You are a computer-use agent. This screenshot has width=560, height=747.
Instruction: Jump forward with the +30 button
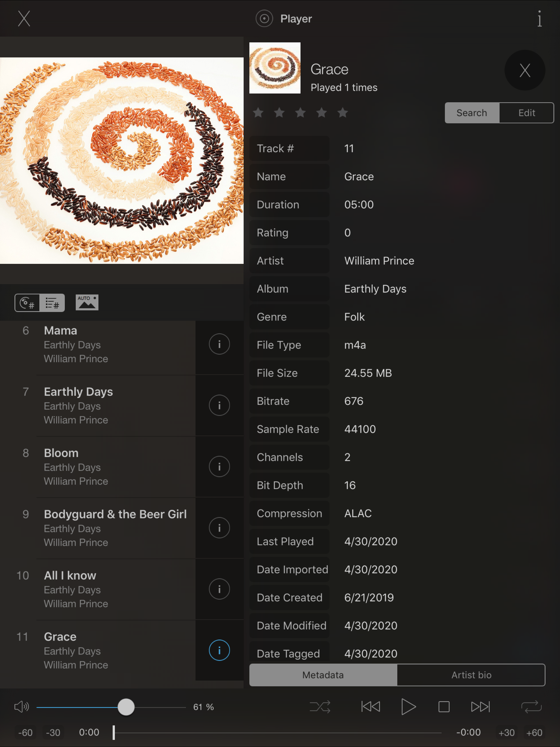[x=506, y=733]
